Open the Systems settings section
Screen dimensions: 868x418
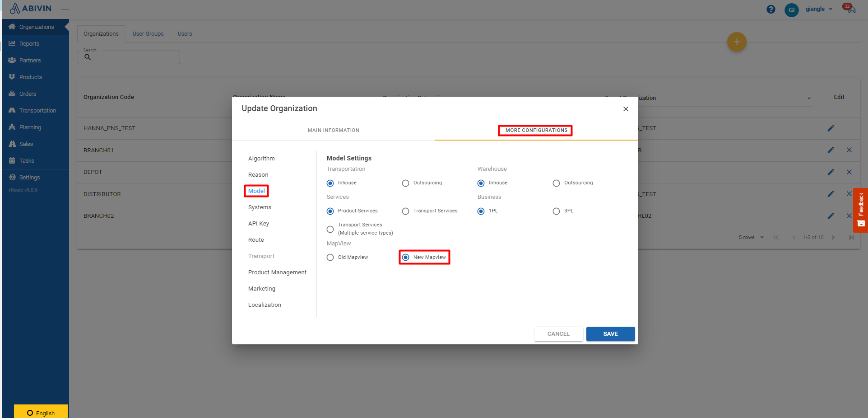point(260,207)
